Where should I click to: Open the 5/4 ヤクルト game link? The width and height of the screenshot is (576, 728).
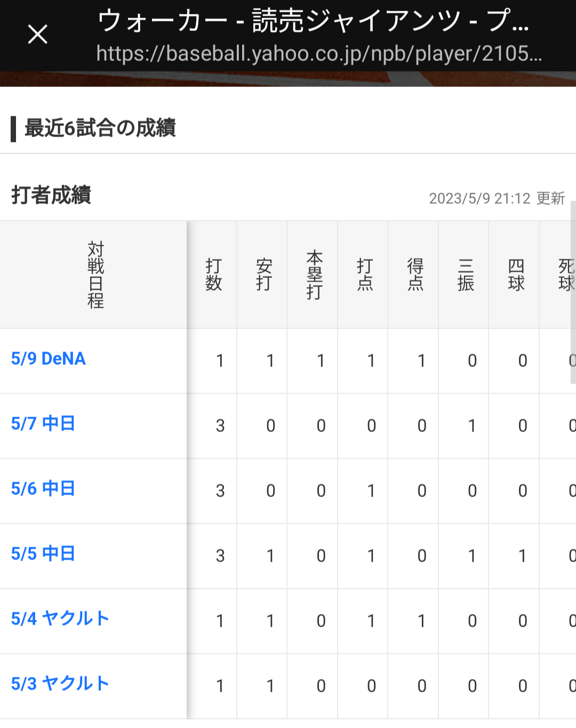(x=60, y=619)
